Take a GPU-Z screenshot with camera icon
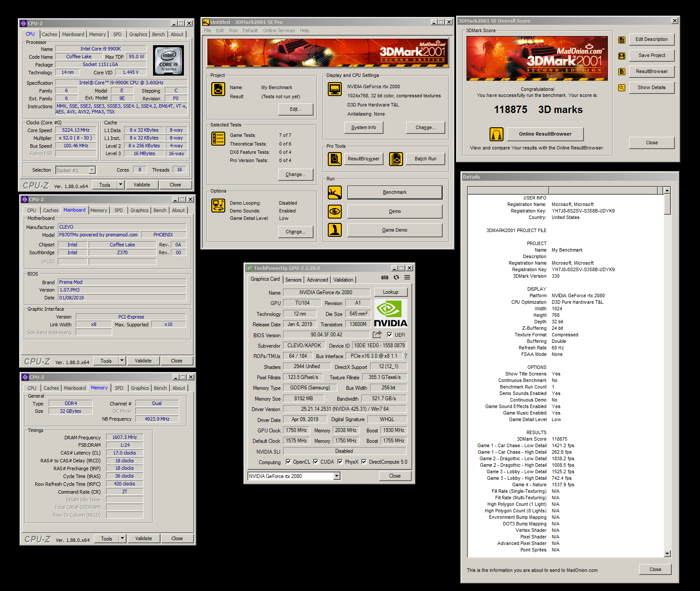The image size is (700, 591). (x=385, y=277)
